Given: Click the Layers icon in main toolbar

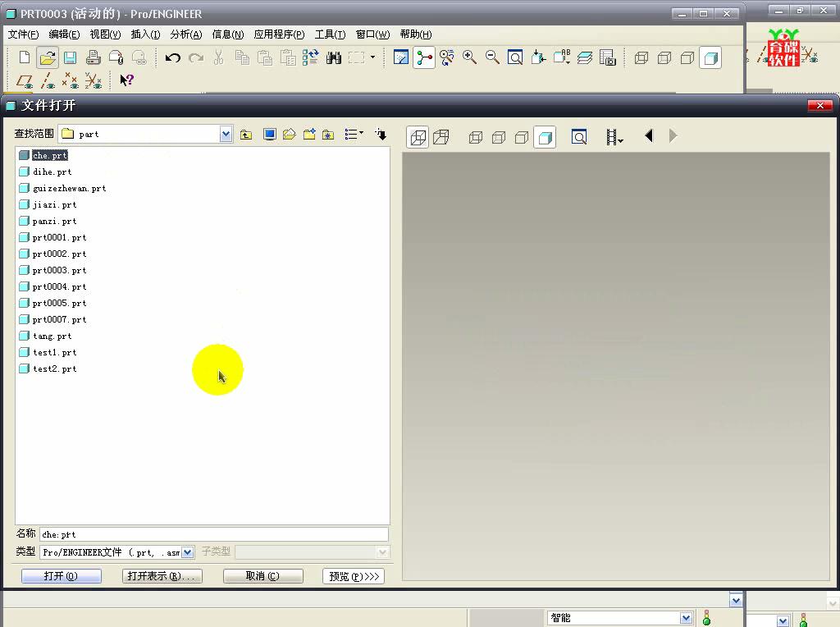Looking at the screenshot, I should point(584,57).
